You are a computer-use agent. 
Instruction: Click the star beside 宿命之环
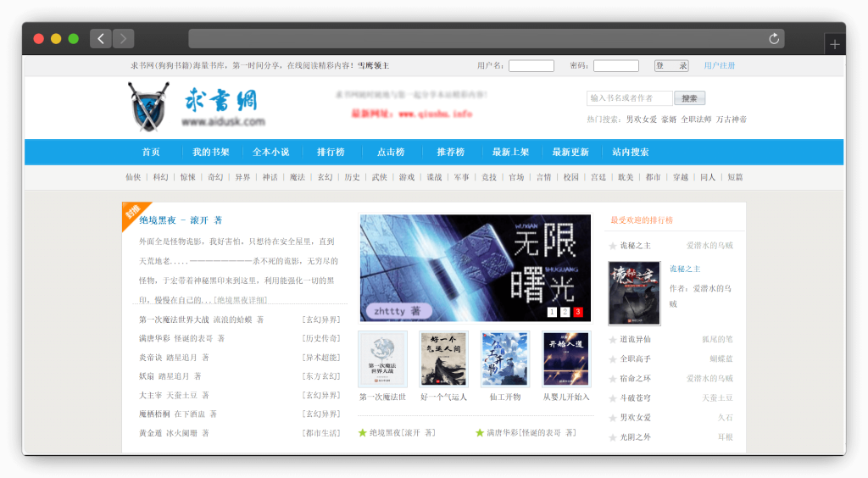613,379
